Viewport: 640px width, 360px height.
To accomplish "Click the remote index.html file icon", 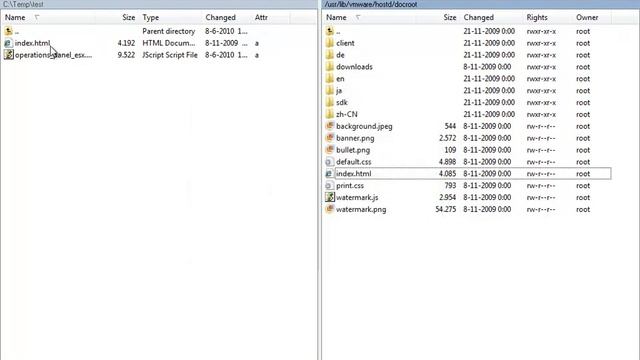I will pyautogui.click(x=329, y=173).
